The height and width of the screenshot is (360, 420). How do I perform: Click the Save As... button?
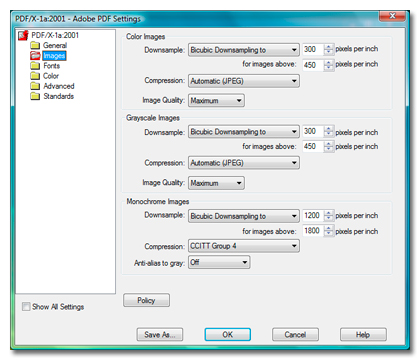pos(160,334)
